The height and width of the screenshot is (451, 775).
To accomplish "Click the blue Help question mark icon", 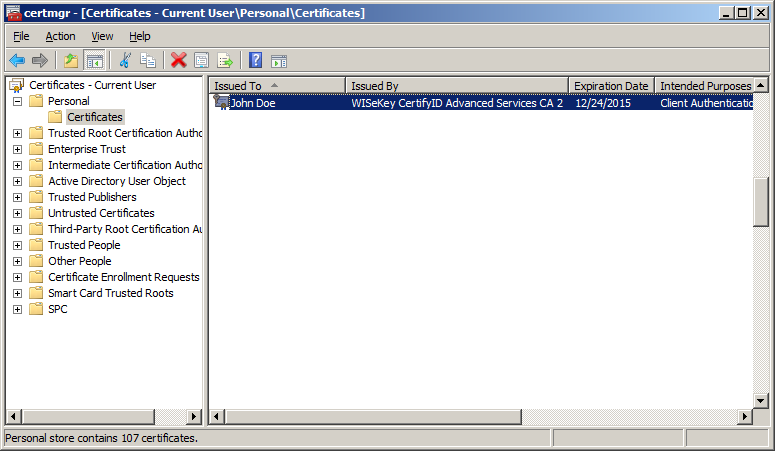I will (x=255, y=60).
